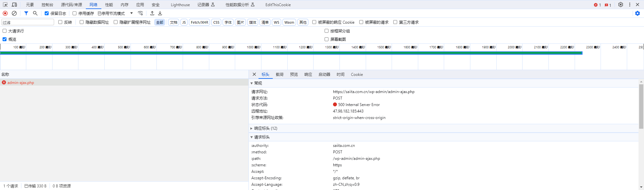
Task: Click the inspect element picker icon
Action: (5, 5)
